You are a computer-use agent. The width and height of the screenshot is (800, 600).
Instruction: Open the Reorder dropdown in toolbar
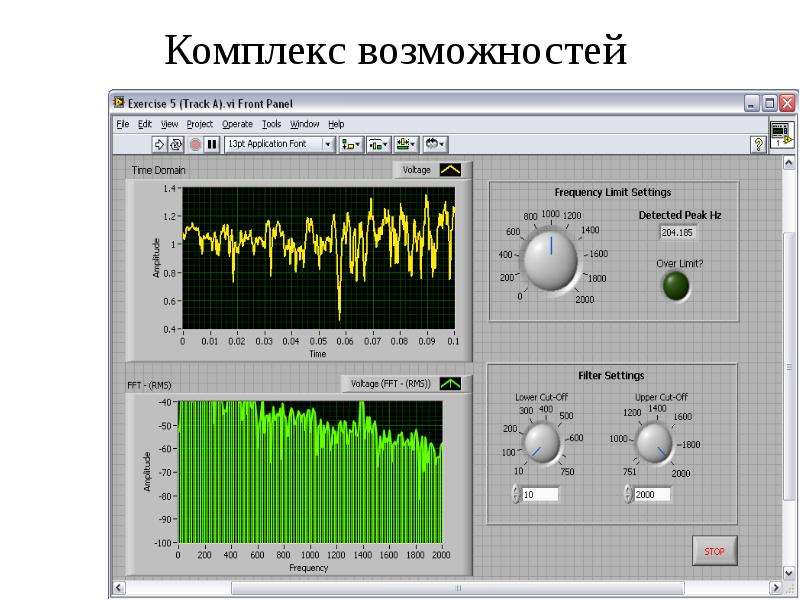[435, 144]
